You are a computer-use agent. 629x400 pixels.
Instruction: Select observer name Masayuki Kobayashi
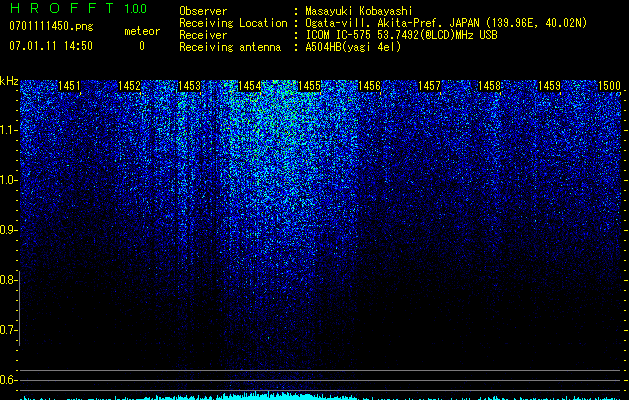(x=359, y=11)
